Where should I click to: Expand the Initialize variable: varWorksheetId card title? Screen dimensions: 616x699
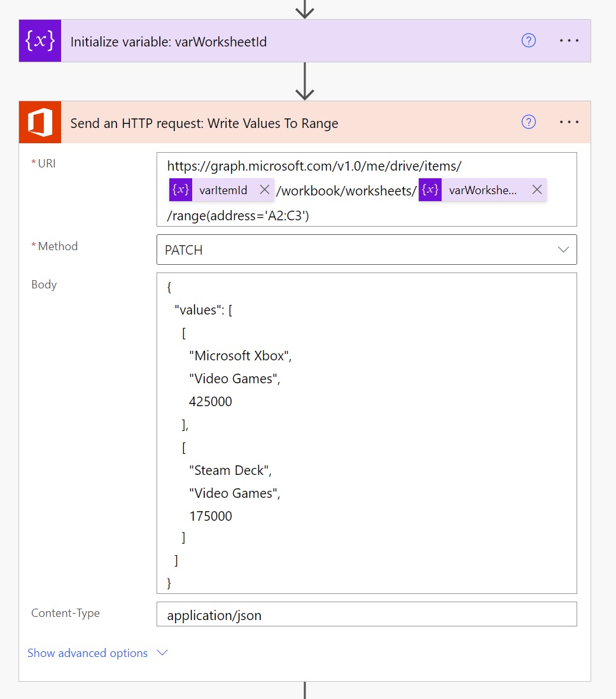(x=168, y=42)
